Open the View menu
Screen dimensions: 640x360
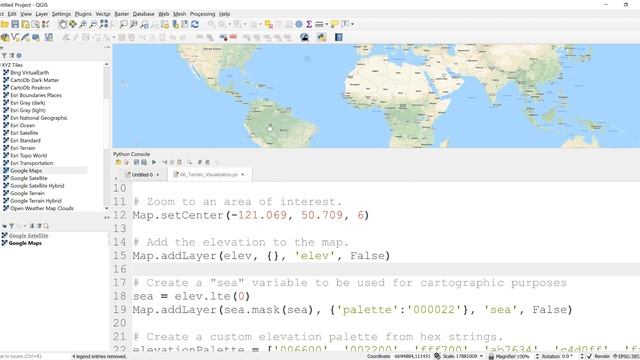tap(26, 14)
